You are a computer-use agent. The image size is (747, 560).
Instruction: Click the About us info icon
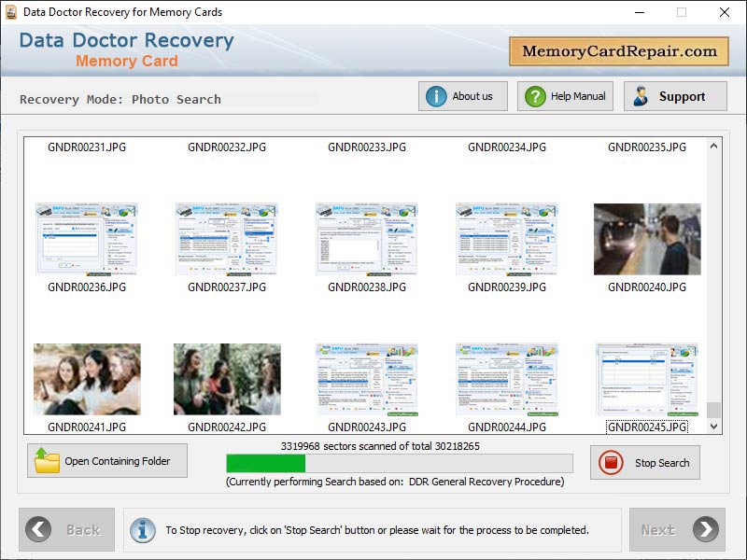click(x=435, y=95)
